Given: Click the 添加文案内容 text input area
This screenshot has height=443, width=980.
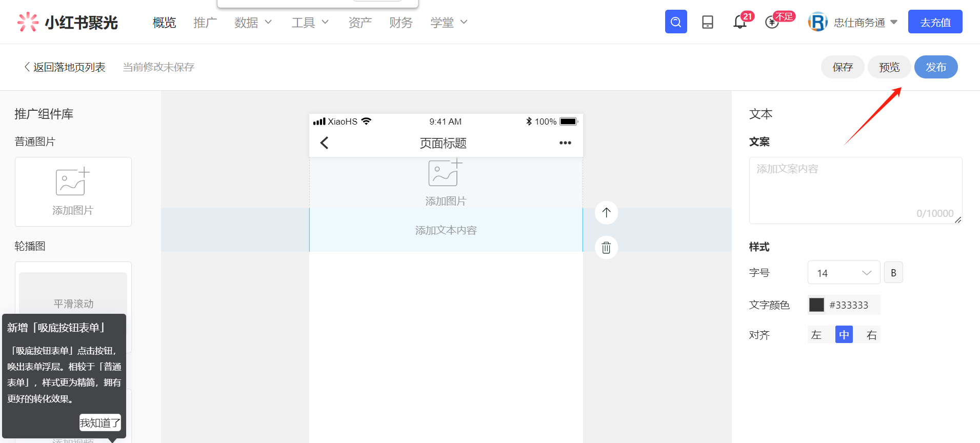Looking at the screenshot, I should pos(855,190).
